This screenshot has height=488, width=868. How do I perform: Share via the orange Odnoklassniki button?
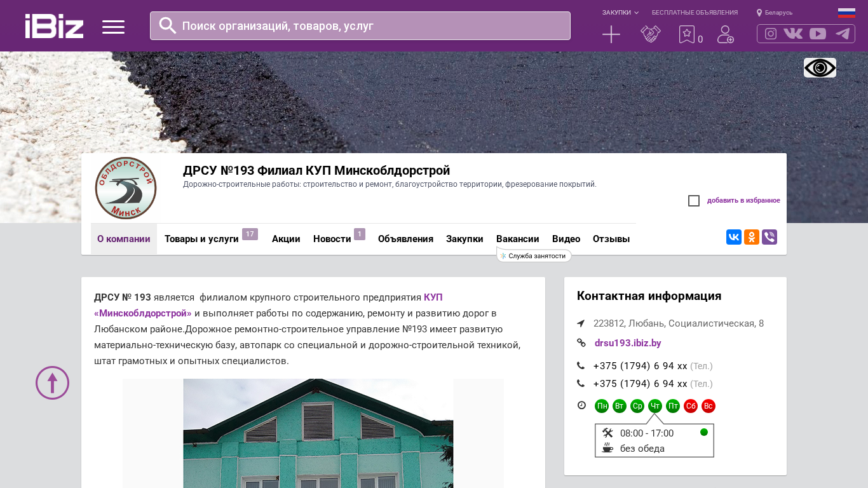(752, 237)
